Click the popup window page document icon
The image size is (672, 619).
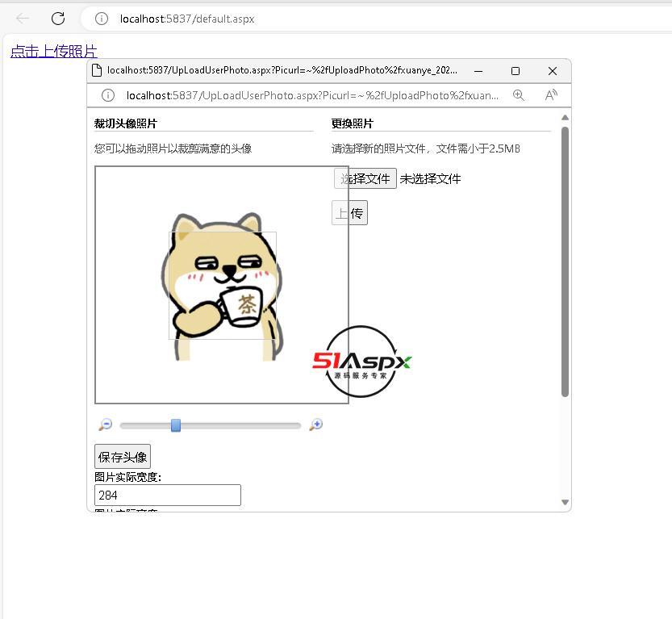(97, 70)
